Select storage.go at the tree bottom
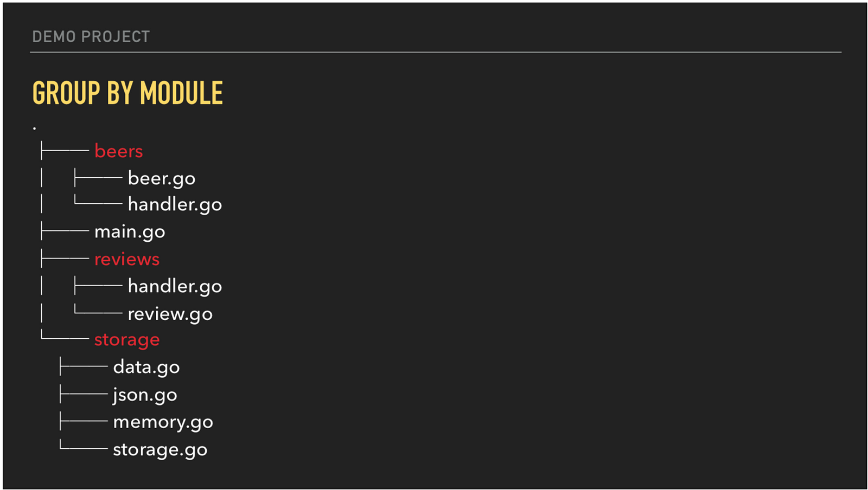The image size is (868, 490). 160,450
